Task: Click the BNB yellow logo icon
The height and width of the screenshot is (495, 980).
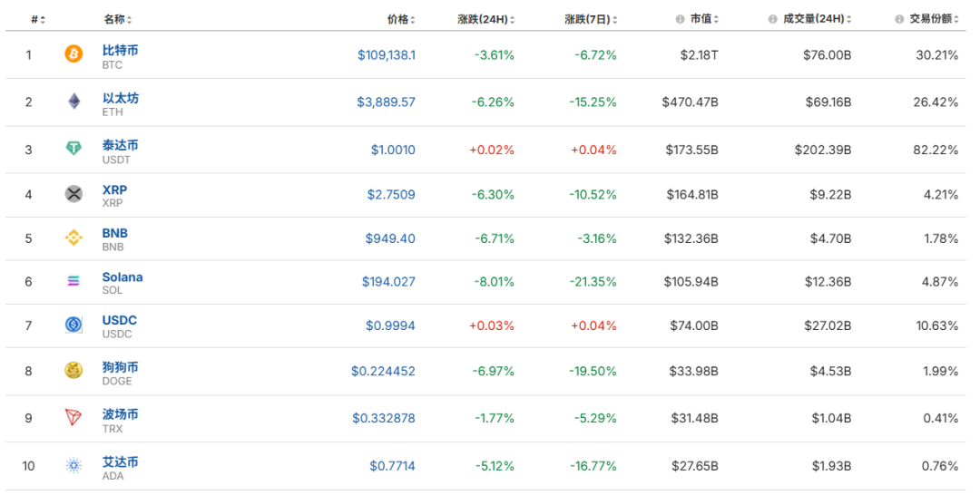Action: pos(73,238)
